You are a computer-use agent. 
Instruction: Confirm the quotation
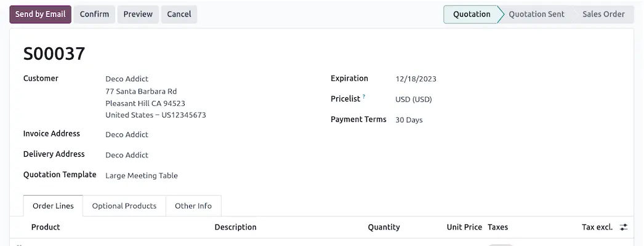coord(94,14)
